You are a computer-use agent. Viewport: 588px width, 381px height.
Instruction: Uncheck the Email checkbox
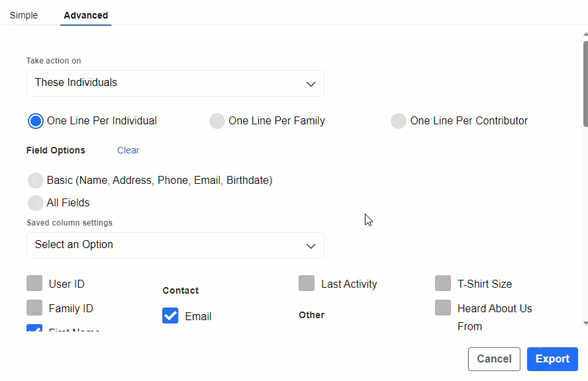pos(170,316)
